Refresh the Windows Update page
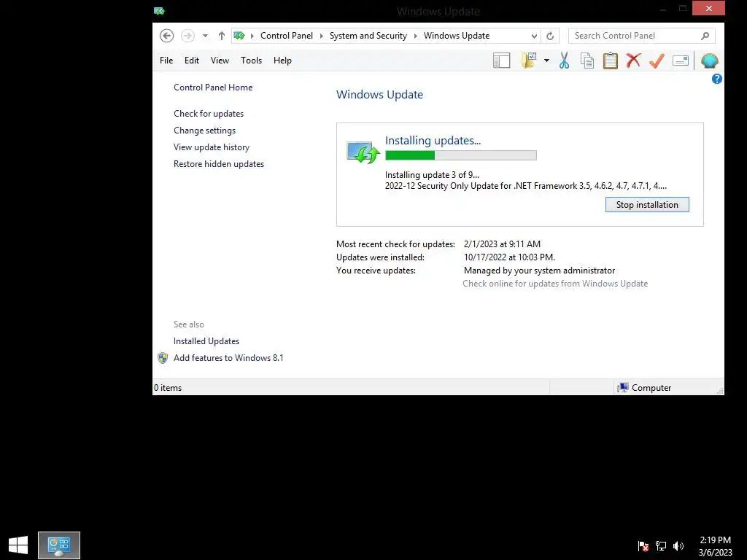747x560 pixels. point(550,36)
